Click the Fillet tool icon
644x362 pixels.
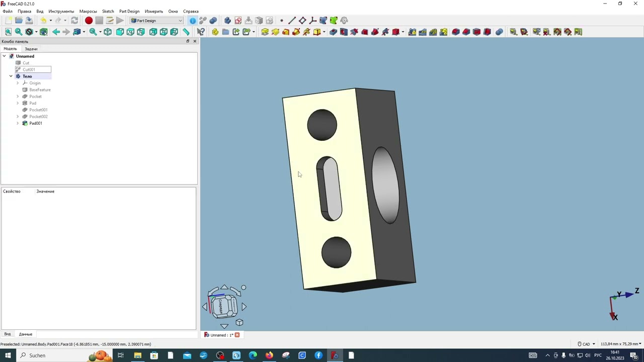(x=456, y=32)
